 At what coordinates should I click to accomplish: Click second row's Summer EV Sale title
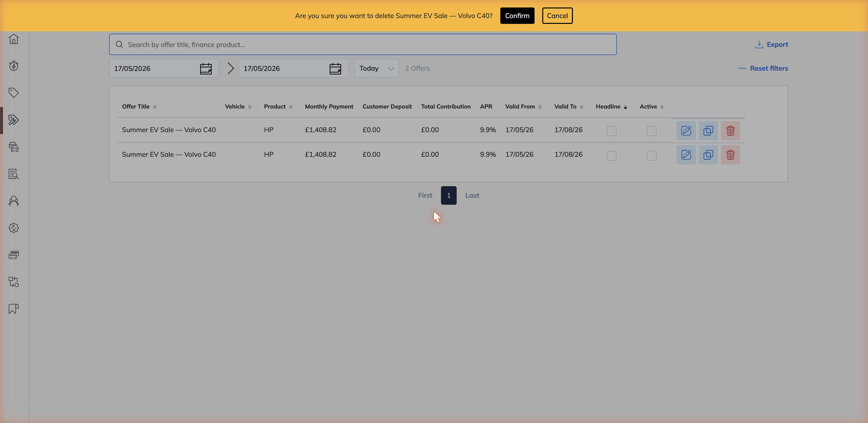click(169, 154)
